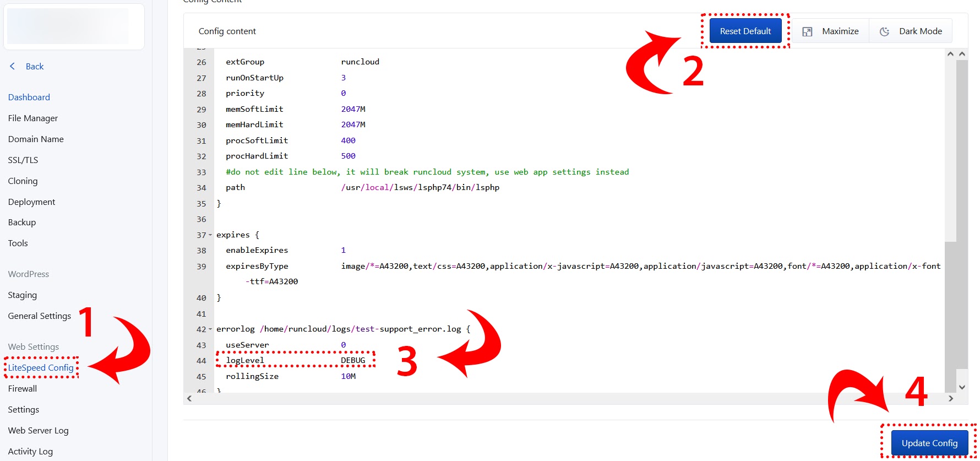Click the horizontal scroll right arrow
The image size is (980, 461).
pyautogui.click(x=950, y=398)
